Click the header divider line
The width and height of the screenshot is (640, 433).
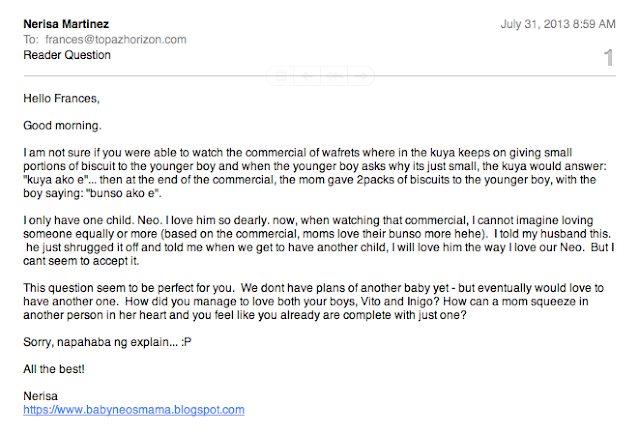pos(320,75)
